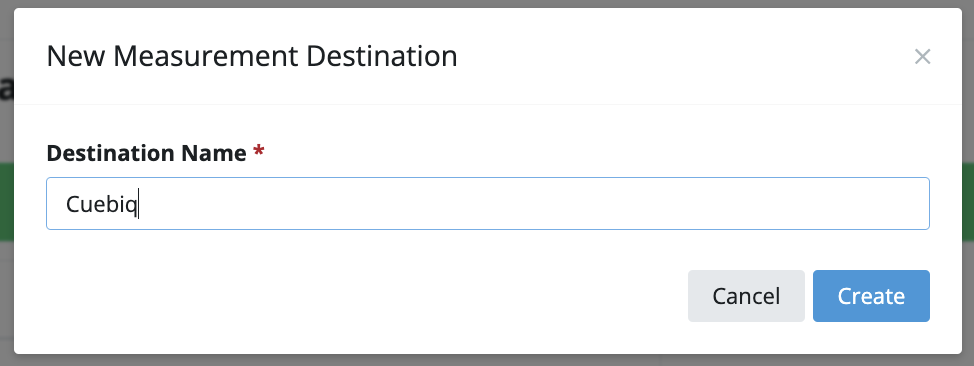Click the 'Cuebiq' text in the field
Image resolution: width=974 pixels, height=366 pixels.
101,204
